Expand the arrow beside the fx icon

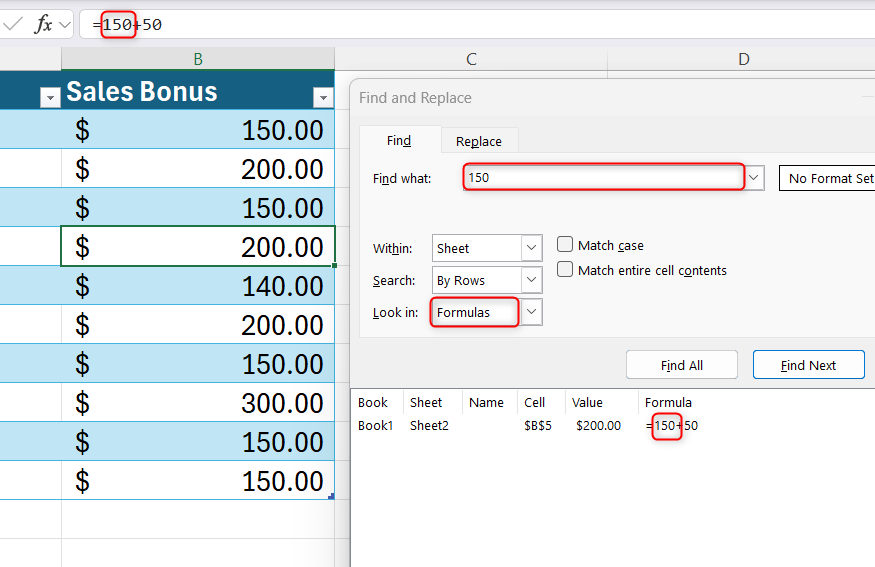tap(65, 25)
